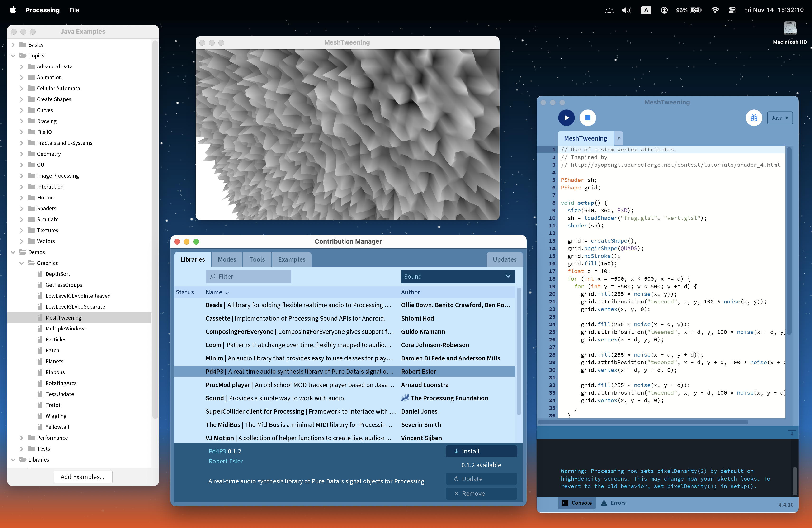
Task: Click the Add Examples... button
Action: [83, 477]
